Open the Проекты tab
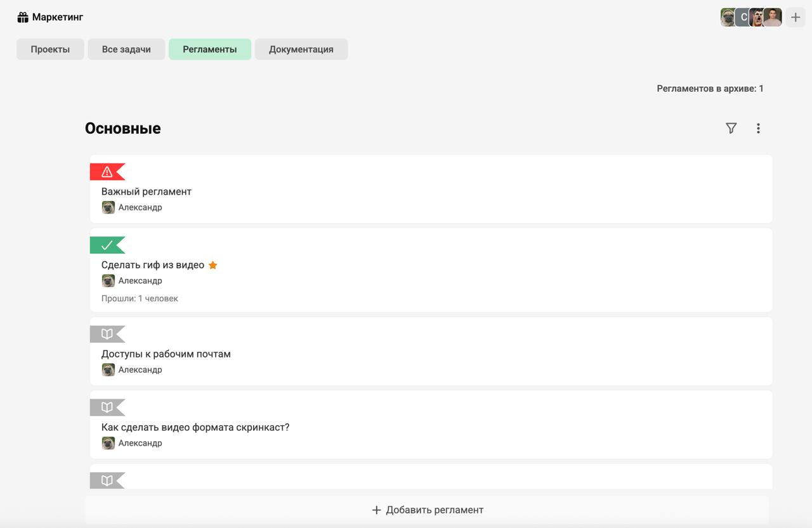 coord(50,49)
